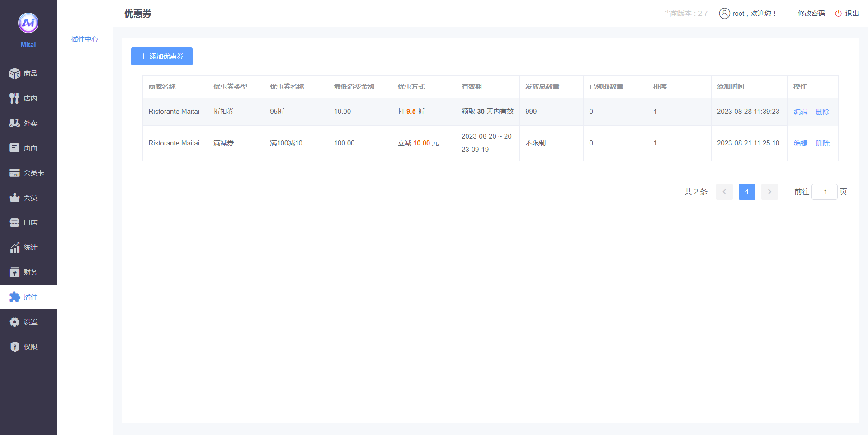This screenshot has width=868, height=435.
Task: Open the 权限 permissions shield icon
Action: 14,347
